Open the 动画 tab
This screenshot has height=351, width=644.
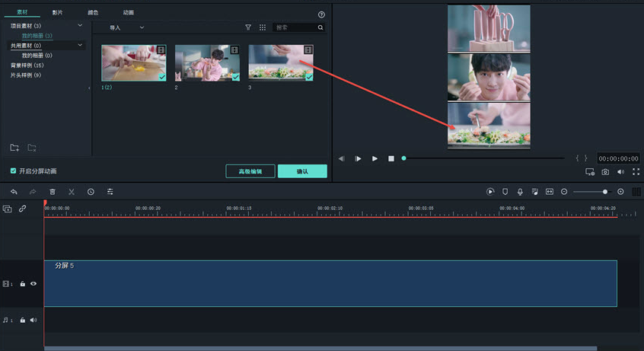pos(128,13)
